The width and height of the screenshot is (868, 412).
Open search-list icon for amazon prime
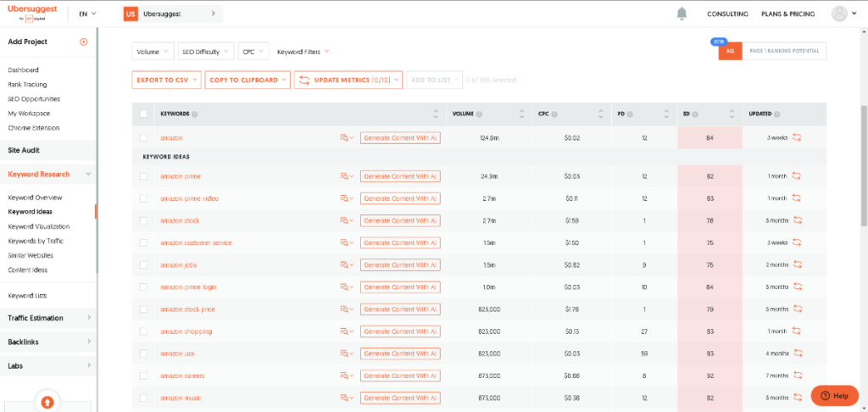(347, 176)
